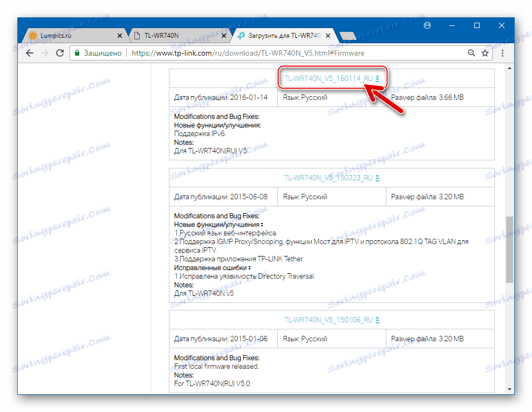The image size is (532, 412).
Task: Click Размер файла: 3.20 MB for 150106 firmware
Action: [x=427, y=339]
